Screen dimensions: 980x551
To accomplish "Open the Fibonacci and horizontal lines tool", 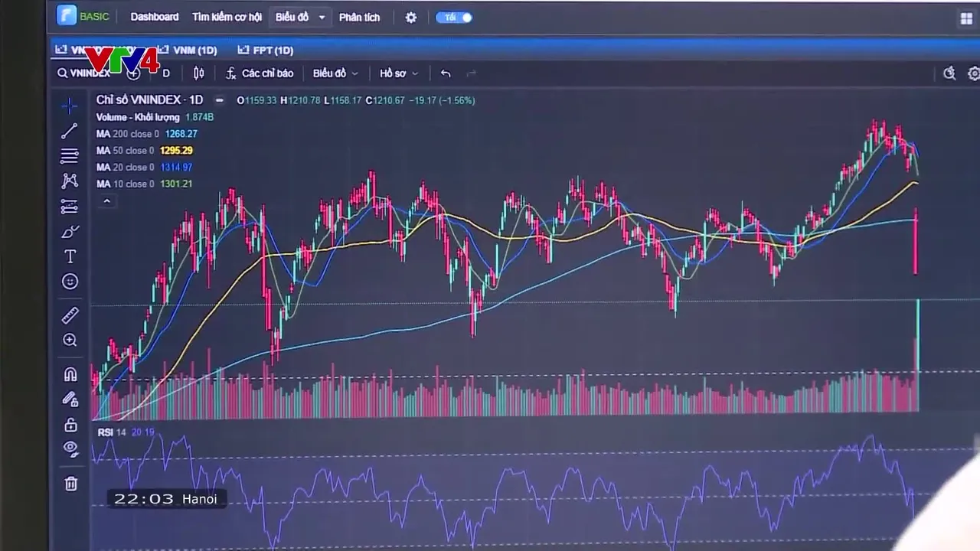I will pos(70,156).
